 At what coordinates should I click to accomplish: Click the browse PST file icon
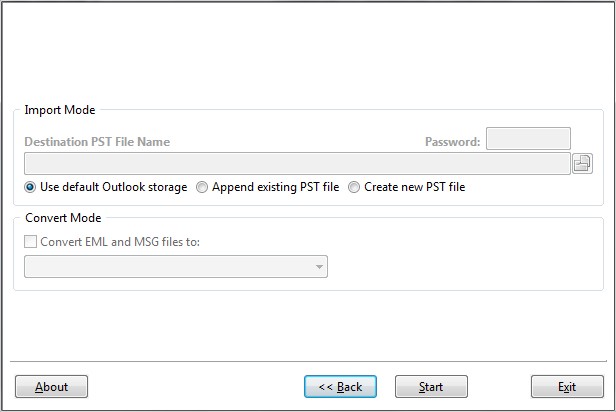[582, 163]
